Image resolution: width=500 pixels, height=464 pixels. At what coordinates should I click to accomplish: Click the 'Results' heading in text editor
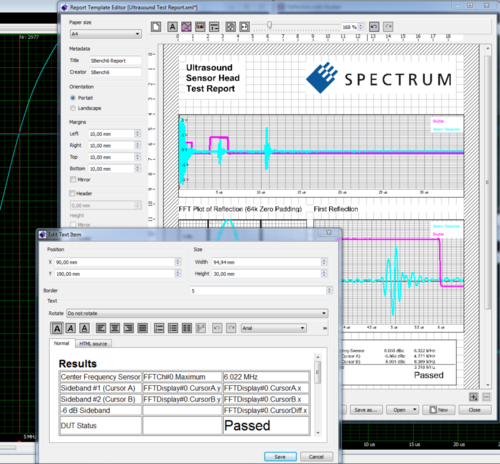tap(78, 363)
